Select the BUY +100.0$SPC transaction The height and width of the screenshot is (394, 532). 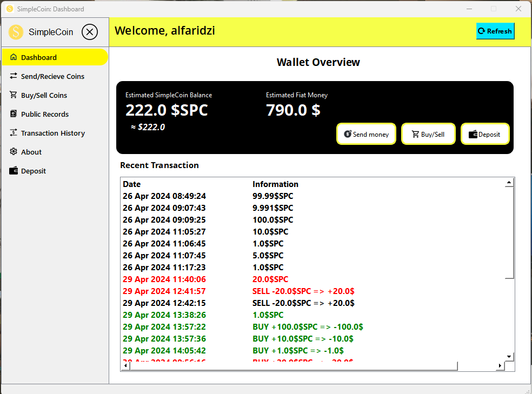308,326
